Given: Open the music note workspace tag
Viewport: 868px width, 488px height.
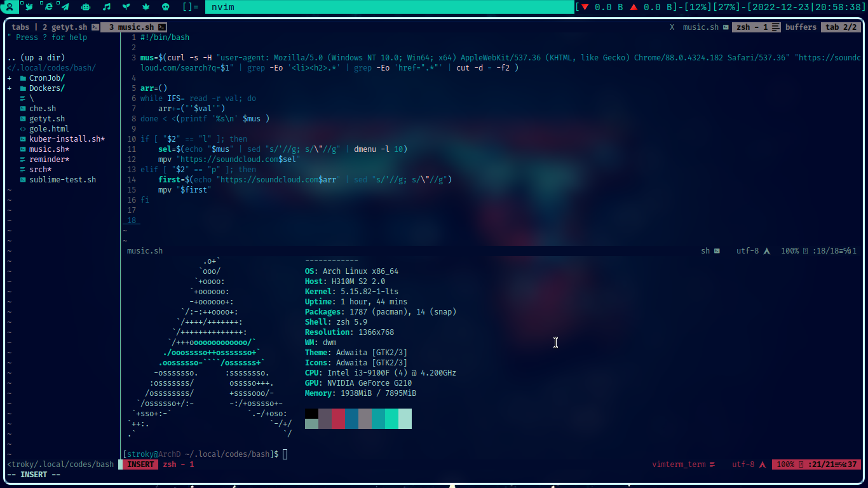Looking at the screenshot, I should click(106, 7).
